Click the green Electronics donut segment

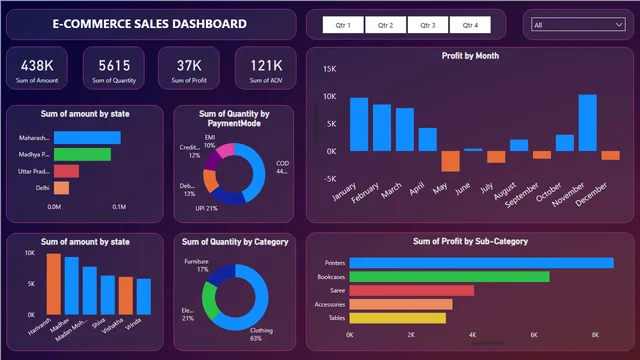[x=209, y=301]
